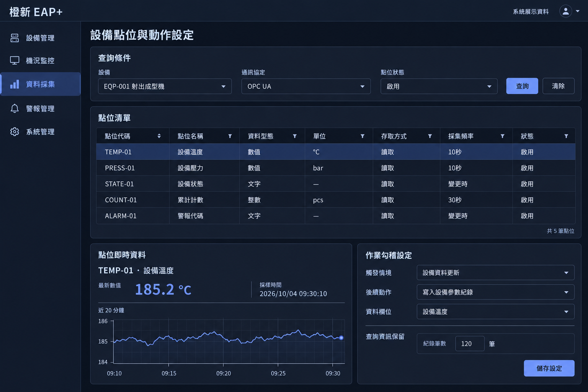
Task: Filter the 資料型態 column
Action: click(295, 136)
